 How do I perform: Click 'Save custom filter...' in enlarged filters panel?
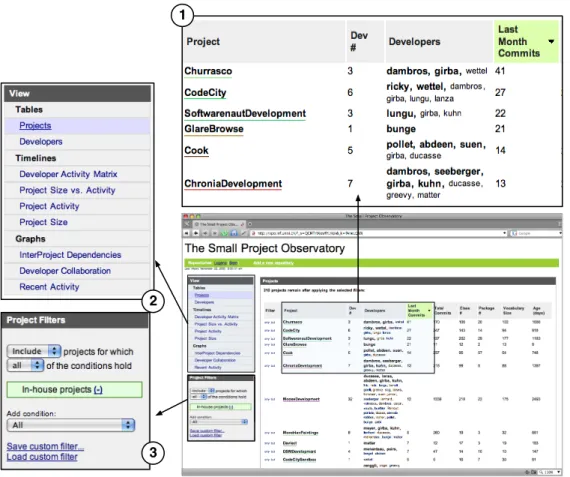(x=45, y=446)
